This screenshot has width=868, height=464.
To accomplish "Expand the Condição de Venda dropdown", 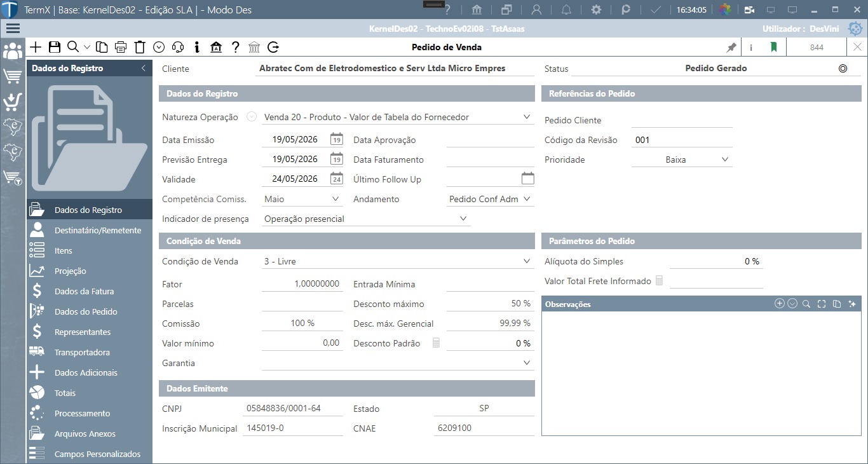I will pyautogui.click(x=527, y=261).
